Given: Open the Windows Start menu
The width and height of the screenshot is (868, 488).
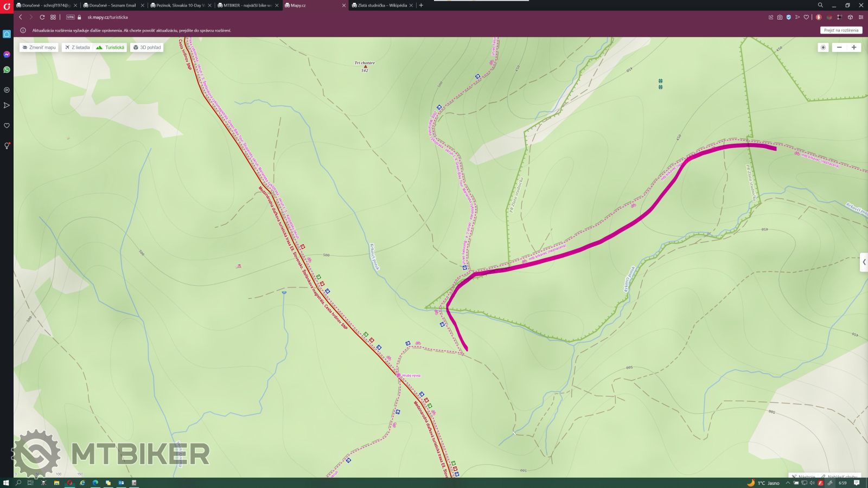Looking at the screenshot, I should 6,483.
